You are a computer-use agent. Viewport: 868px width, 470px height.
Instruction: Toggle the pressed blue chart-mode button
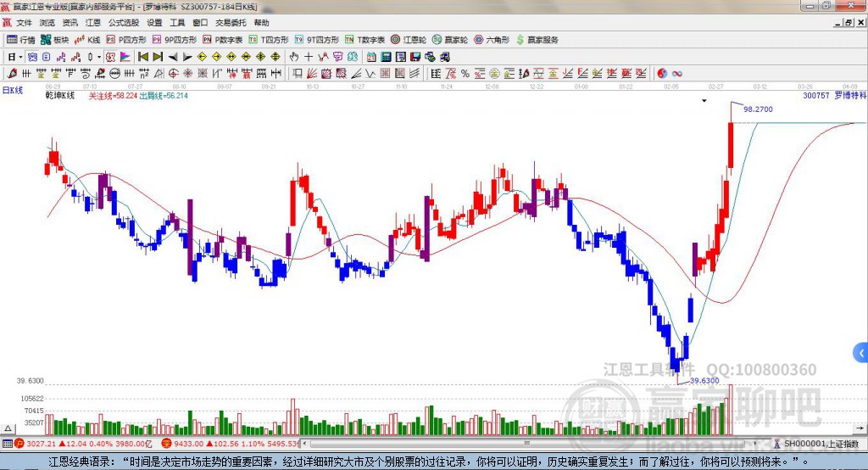click(x=32, y=57)
